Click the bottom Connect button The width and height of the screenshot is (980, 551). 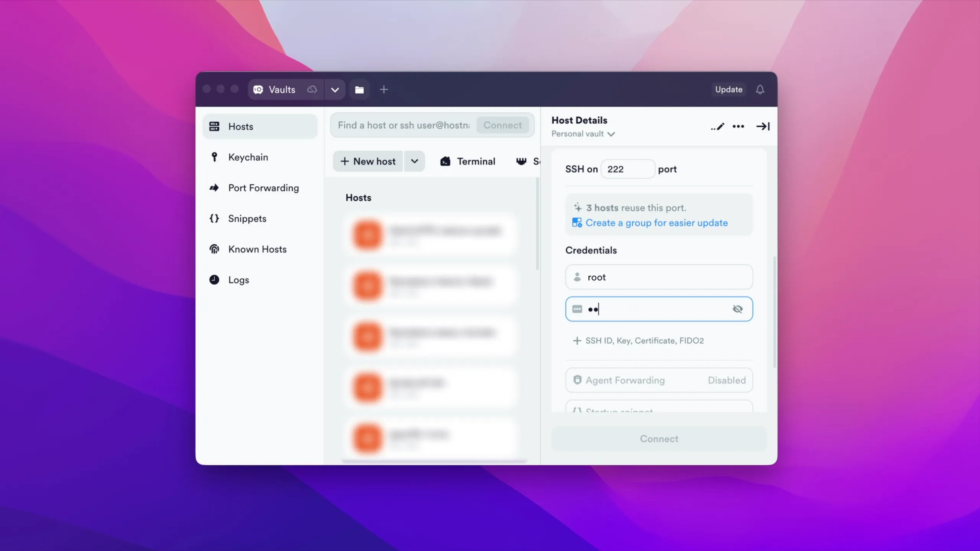click(x=659, y=439)
